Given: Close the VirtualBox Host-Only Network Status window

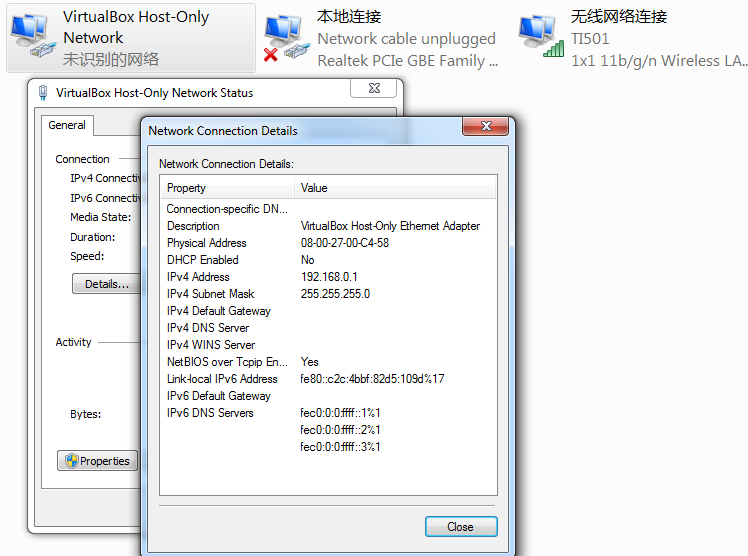Looking at the screenshot, I should pyautogui.click(x=374, y=89).
